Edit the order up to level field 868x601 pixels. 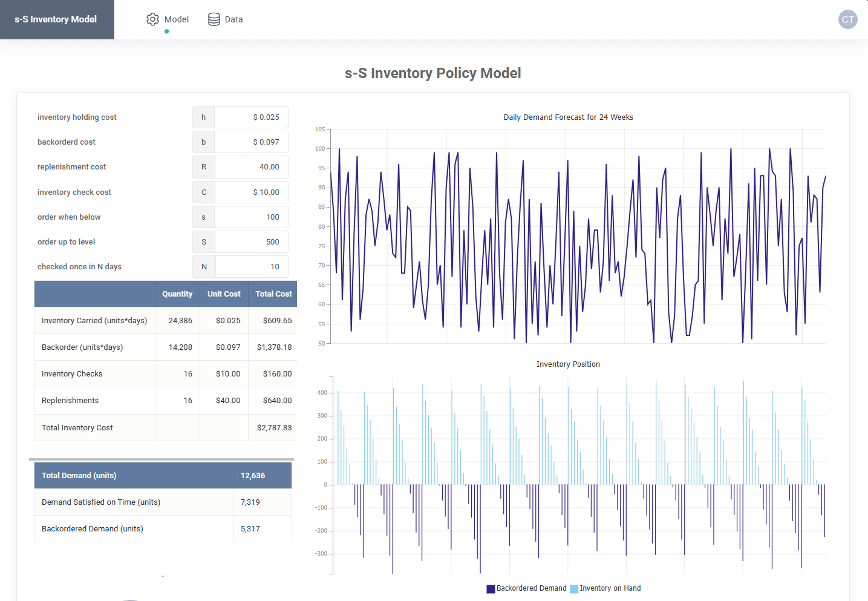click(x=251, y=242)
